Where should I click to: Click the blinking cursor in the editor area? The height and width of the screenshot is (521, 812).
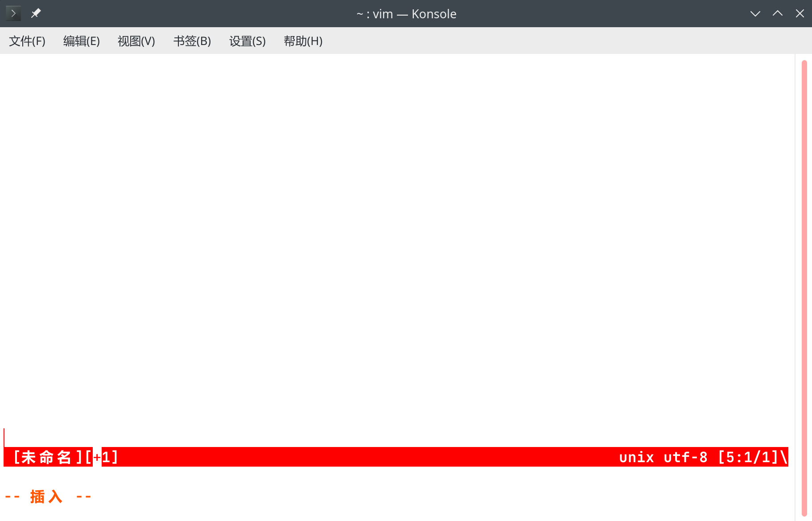(x=4, y=437)
